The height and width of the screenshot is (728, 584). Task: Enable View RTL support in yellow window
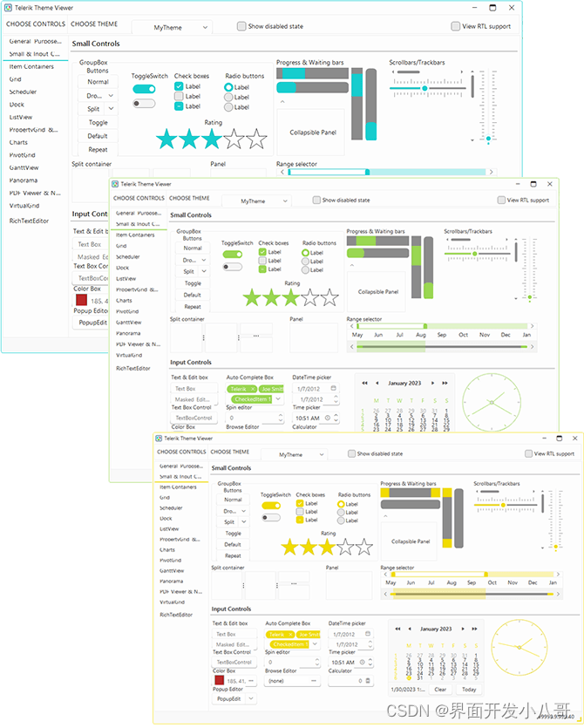click(x=528, y=453)
